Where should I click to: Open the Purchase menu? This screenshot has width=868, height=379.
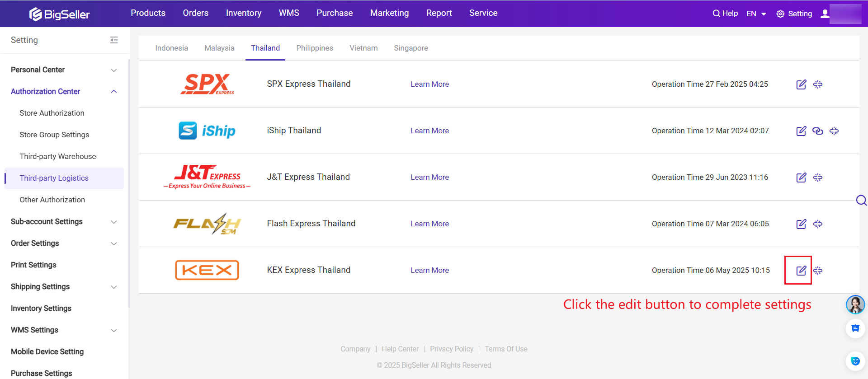[x=335, y=13]
